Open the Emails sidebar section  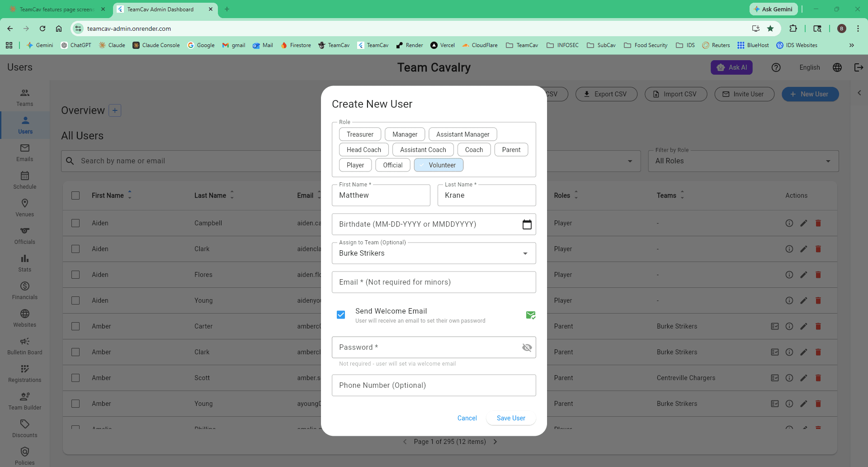click(25, 153)
